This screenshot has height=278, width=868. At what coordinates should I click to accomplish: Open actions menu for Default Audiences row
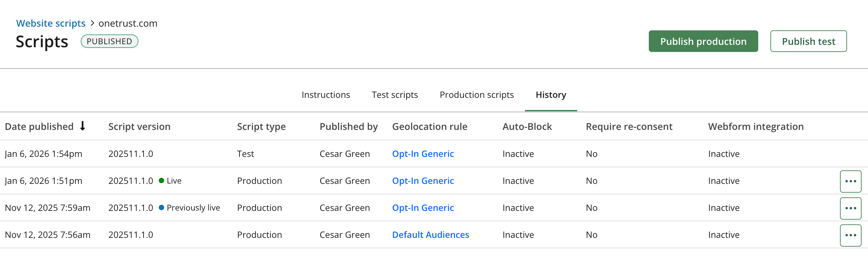tap(850, 235)
